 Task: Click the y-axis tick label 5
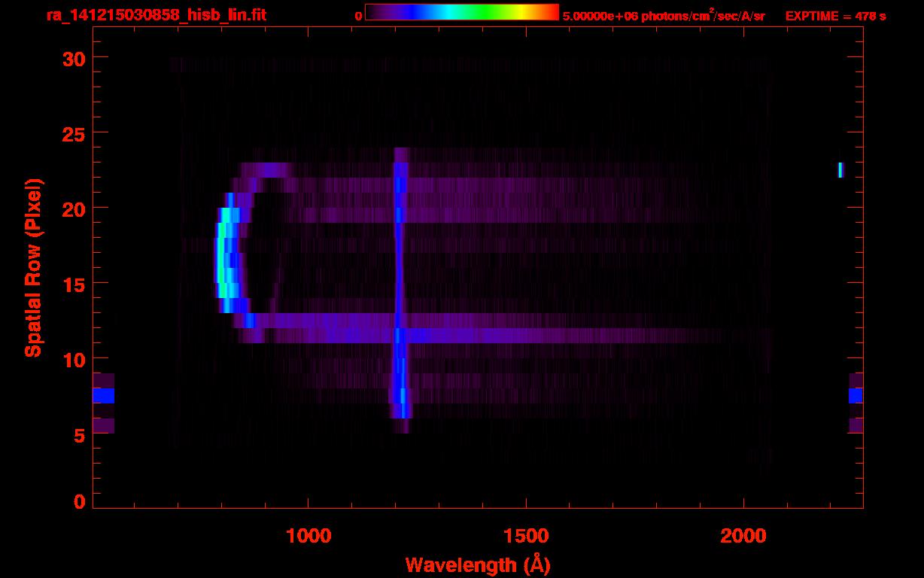tap(78, 434)
